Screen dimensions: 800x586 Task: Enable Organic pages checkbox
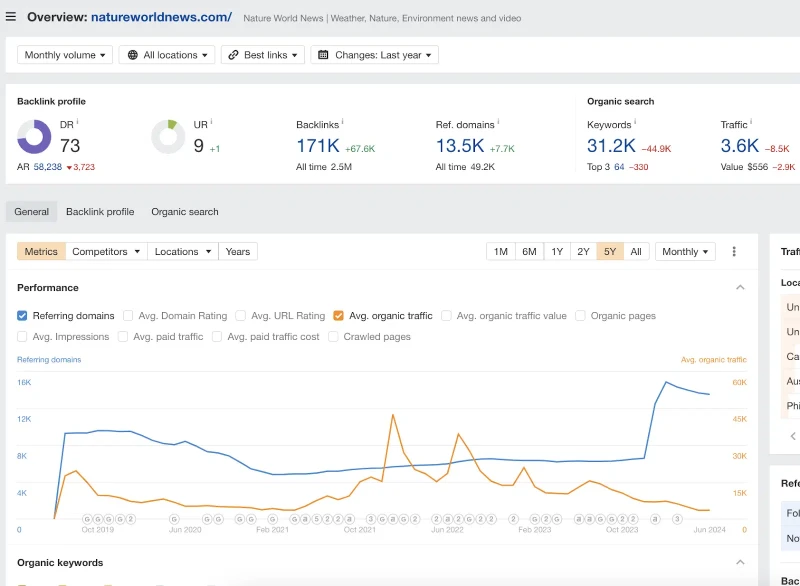tap(580, 316)
